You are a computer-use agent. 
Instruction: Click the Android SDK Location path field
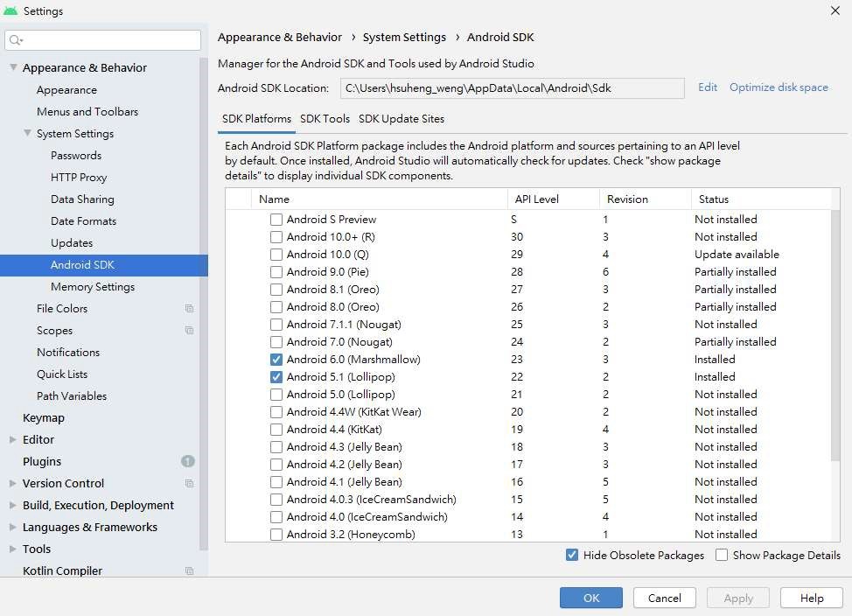(x=513, y=88)
